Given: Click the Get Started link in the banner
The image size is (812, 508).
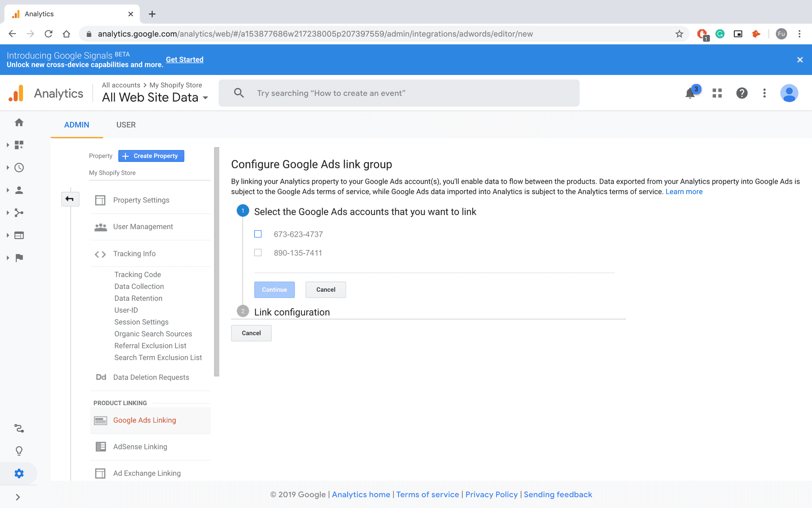Looking at the screenshot, I should pyautogui.click(x=184, y=60).
